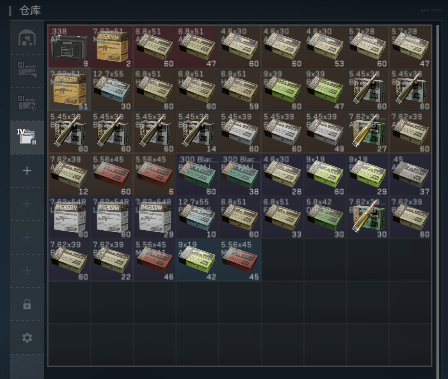The width and height of the screenshot is (448, 379).
Task: Open the main stash tab with dome icon
Action: tap(27, 38)
